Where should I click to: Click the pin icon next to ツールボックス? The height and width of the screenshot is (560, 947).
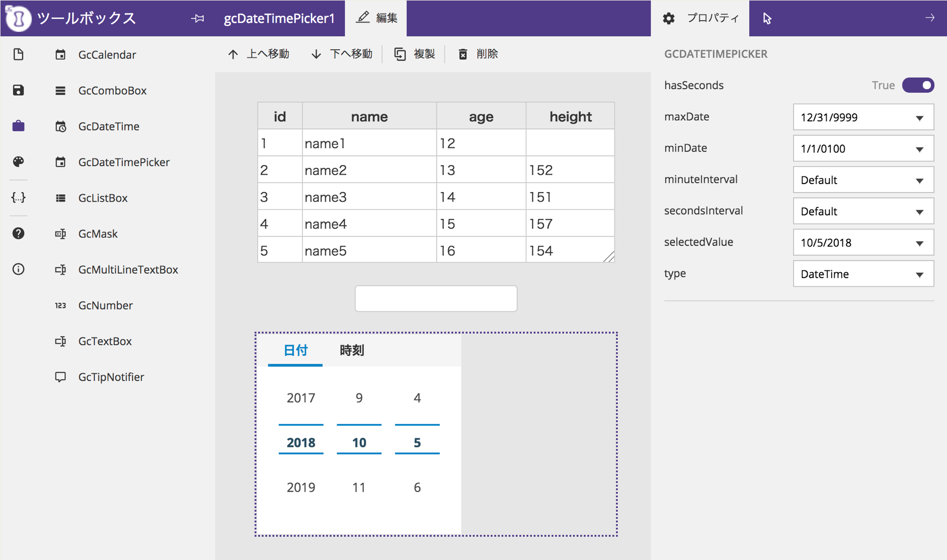coord(198,19)
